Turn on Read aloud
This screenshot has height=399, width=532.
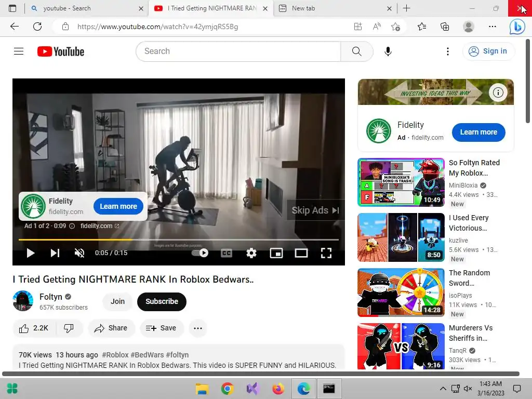coord(377,26)
